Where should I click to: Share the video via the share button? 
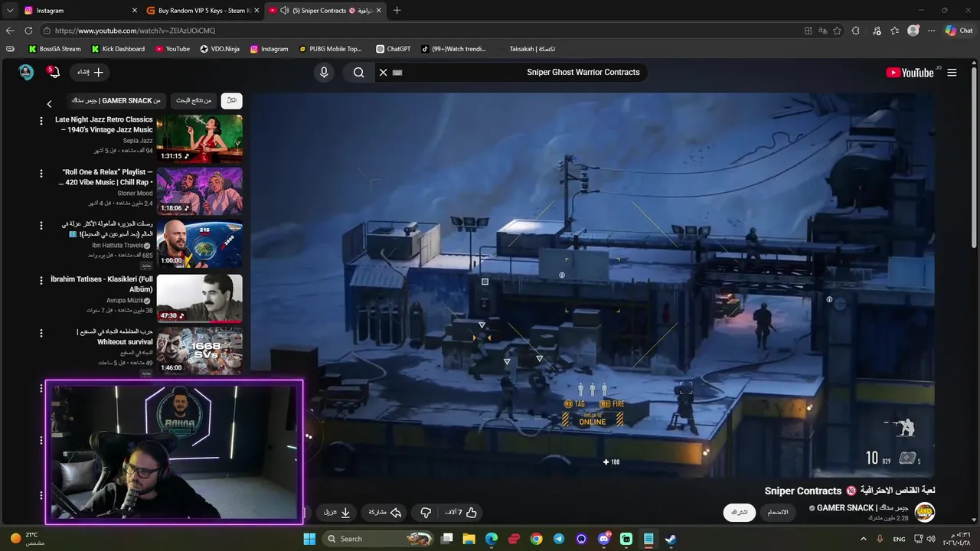point(385,512)
